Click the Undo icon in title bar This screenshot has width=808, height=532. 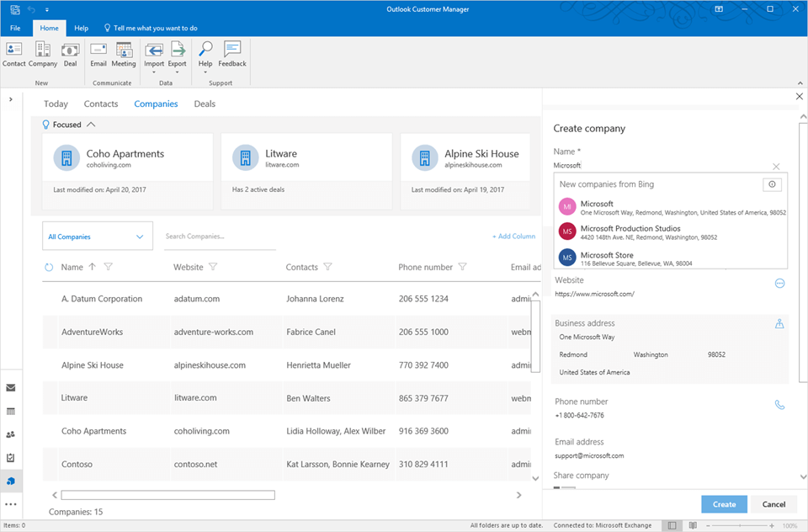(x=31, y=9)
